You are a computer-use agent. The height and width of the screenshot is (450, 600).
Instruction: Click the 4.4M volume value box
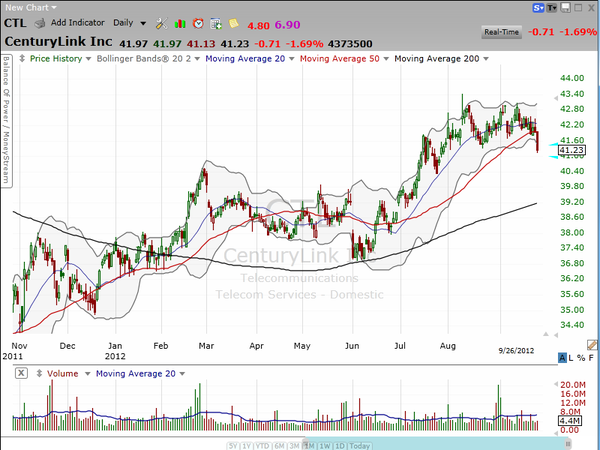pos(570,421)
